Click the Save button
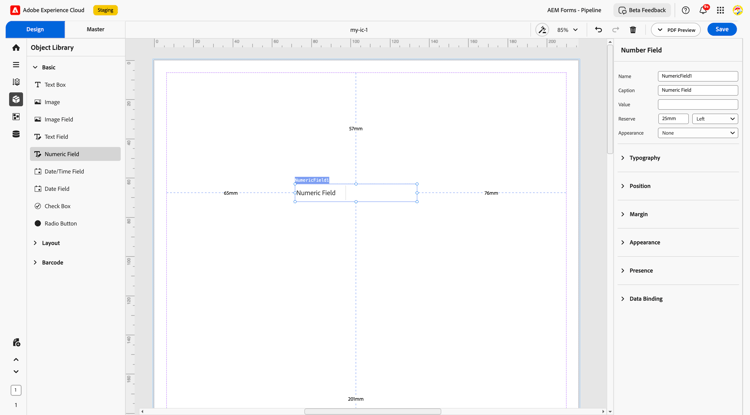750x415 pixels. pyautogui.click(x=722, y=30)
